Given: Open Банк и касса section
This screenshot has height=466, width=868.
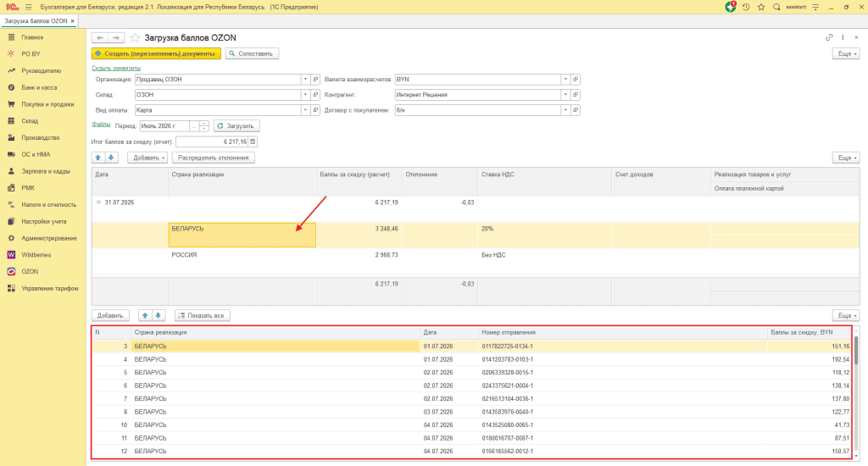Looking at the screenshot, I should (39, 87).
